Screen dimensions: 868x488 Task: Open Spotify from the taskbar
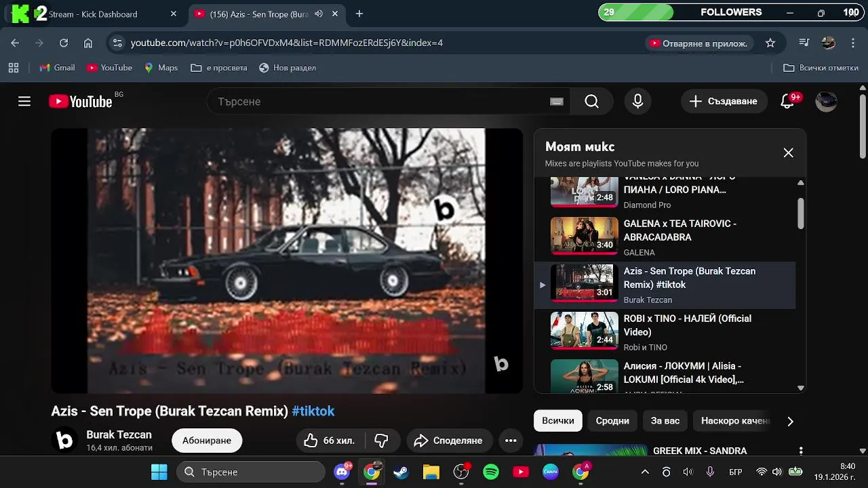click(491, 472)
